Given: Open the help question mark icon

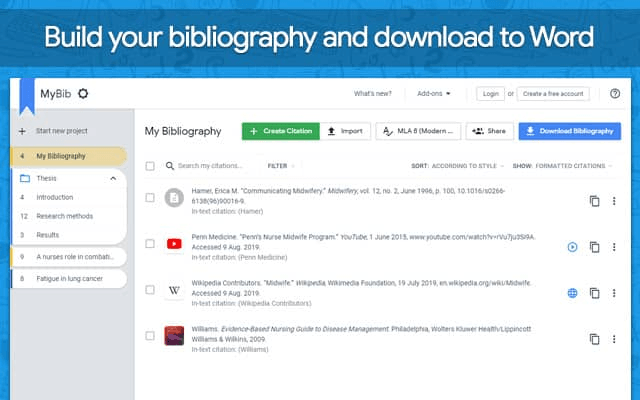Looking at the screenshot, I should pyautogui.click(x=615, y=93).
